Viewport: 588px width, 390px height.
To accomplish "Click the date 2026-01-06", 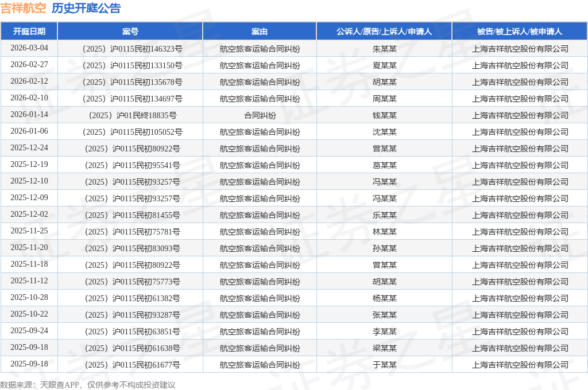I will (x=29, y=131).
